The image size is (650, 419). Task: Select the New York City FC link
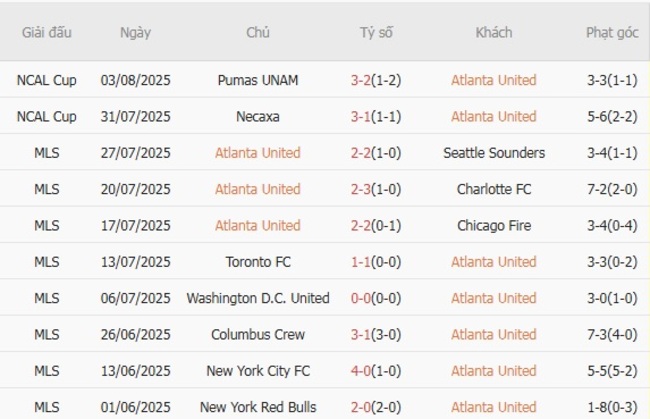[257, 371]
